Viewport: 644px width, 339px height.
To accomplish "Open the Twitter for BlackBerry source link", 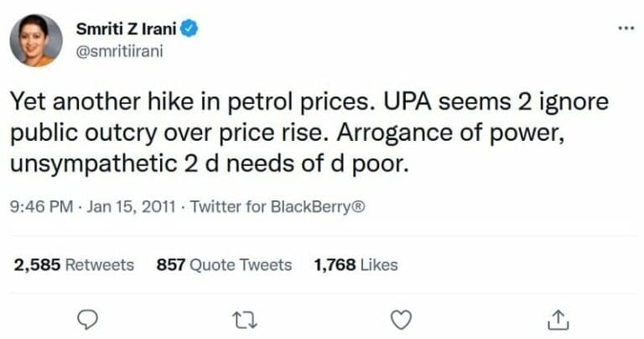I will (x=277, y=206).
